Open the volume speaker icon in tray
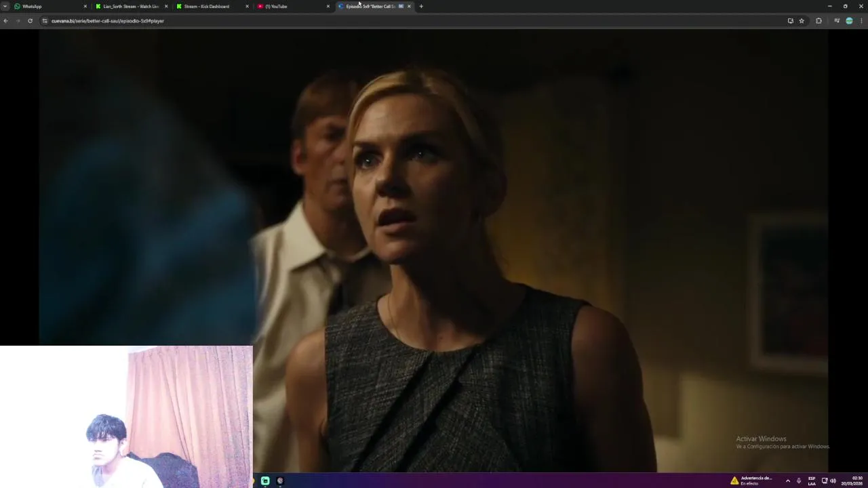The width and height of the screenshot is (868, 488). coord(833,481)
